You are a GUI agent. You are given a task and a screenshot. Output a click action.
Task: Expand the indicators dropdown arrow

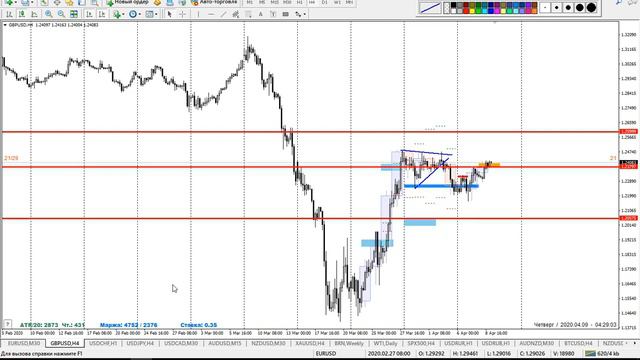pos(123,14)
